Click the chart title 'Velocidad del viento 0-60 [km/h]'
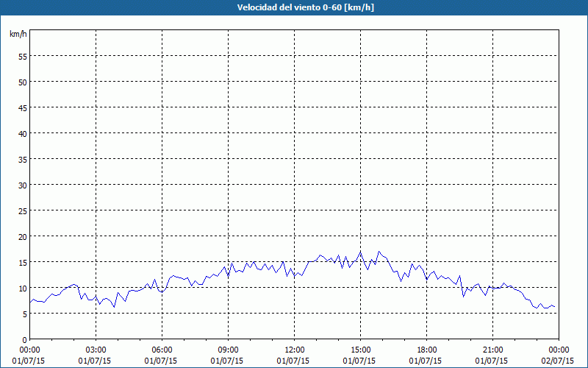588x368 pixels. point(306,7)
